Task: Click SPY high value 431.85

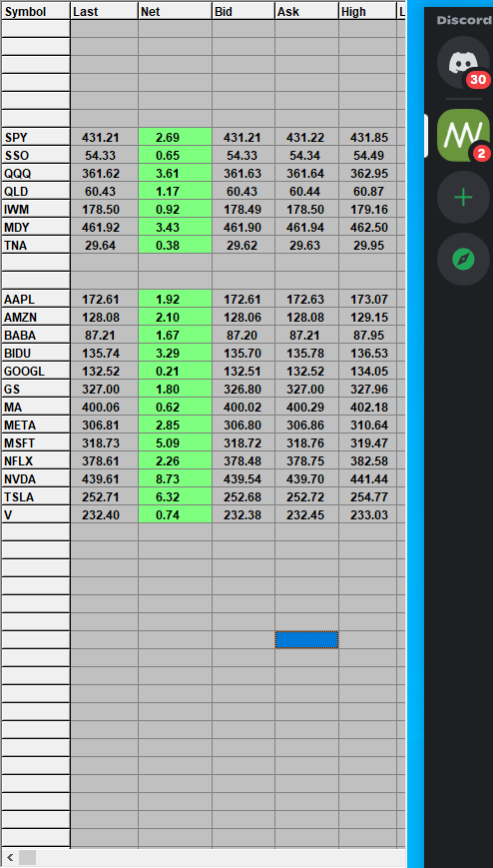Action: click(368, 137)
